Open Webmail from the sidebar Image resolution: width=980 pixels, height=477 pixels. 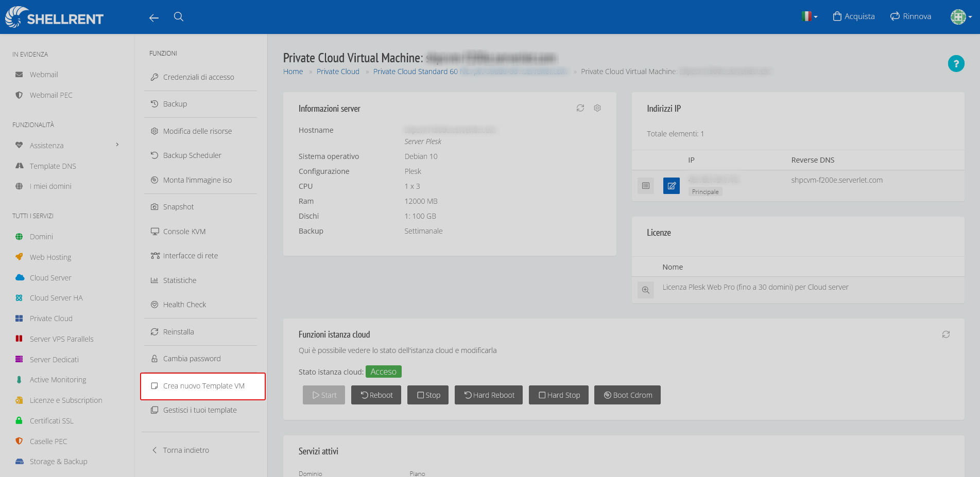pos(44,75)
